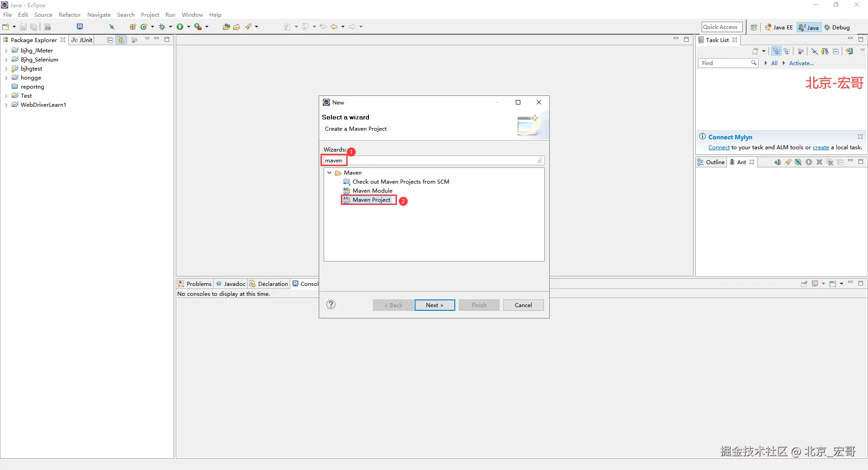
Task: Click Next in the New wizard dialog
Action: click(x=434, y=305)
